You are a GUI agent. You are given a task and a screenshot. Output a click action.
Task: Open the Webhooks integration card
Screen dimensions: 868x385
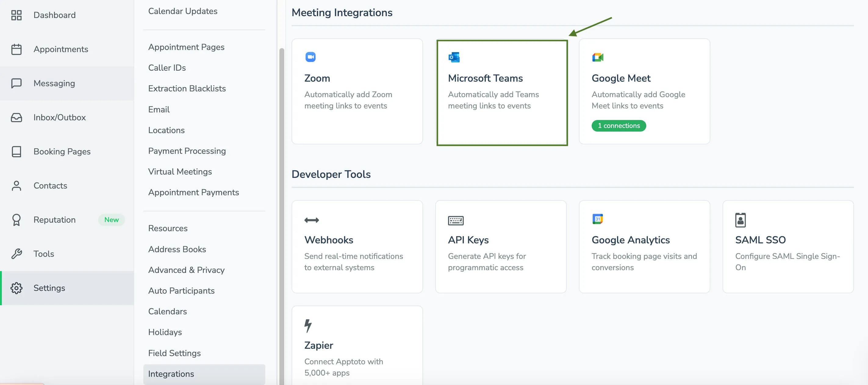coord(357,246)
